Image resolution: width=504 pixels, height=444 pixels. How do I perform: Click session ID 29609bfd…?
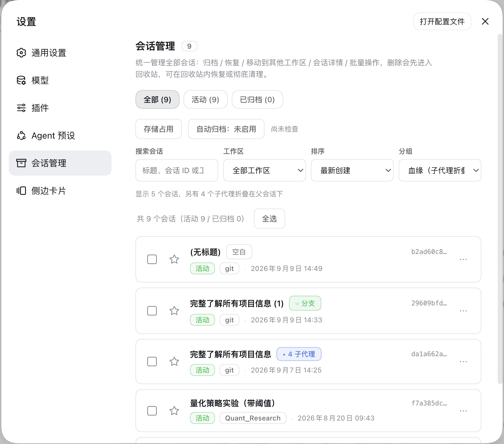pyautogui.click(x=429, y=303)
